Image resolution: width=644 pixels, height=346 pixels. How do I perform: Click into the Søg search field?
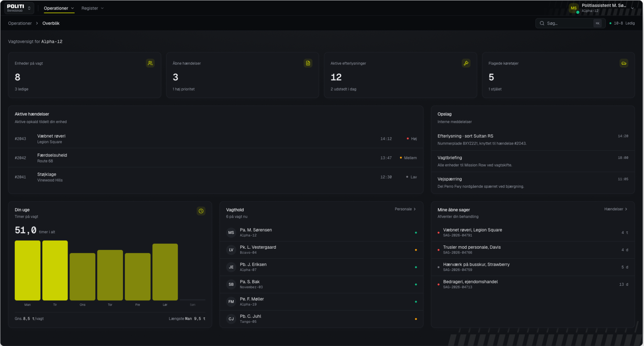click(x=570, y=23)
